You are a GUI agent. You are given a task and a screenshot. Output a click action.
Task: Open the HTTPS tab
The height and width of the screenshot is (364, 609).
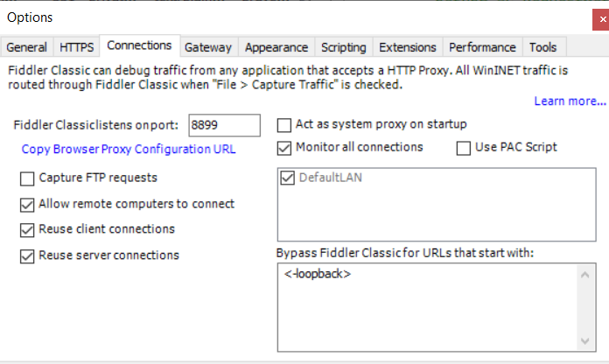77,47
